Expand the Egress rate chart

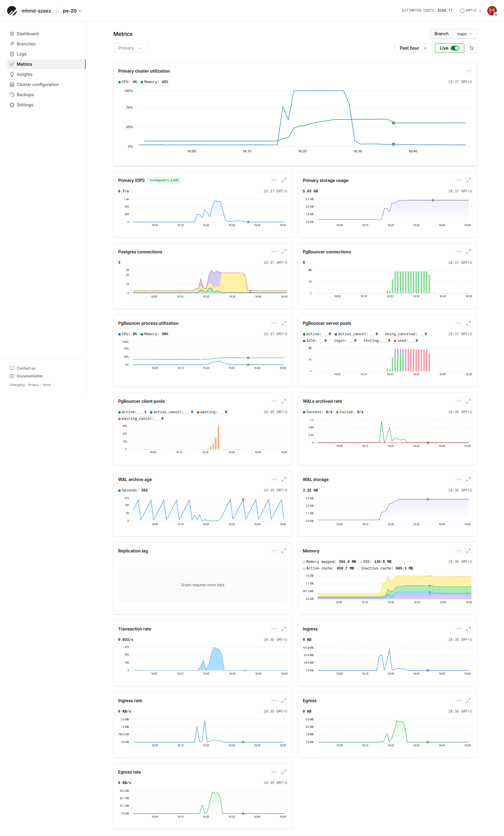[x=284, y=772]
